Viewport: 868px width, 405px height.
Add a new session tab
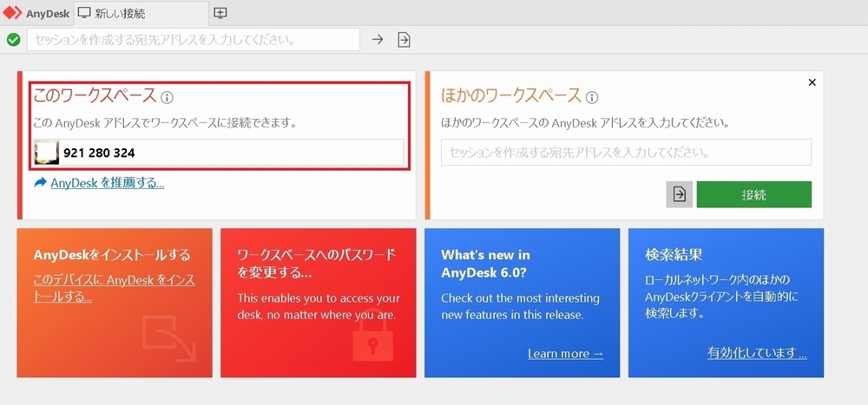click(x=220, y=13)
